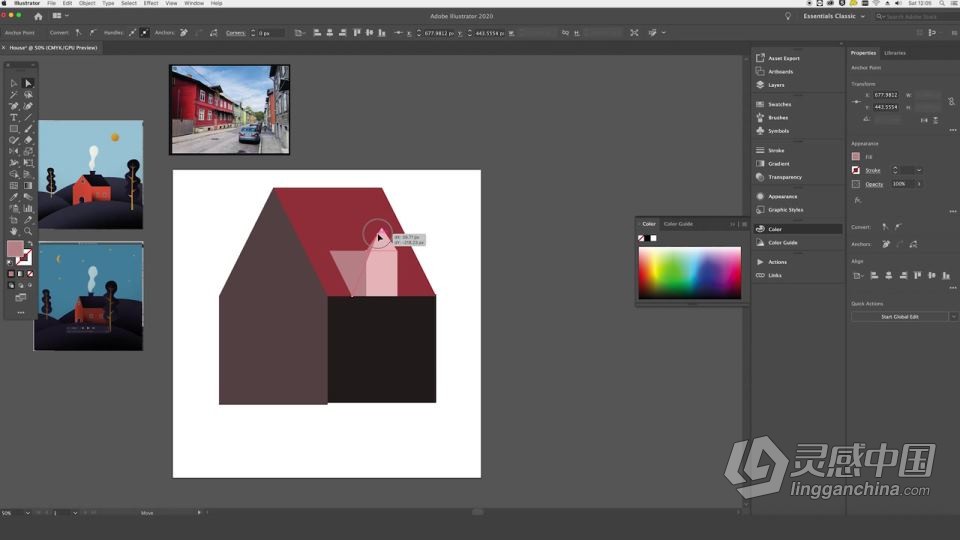The height and width of the screenshot is (540, 960).
Task: Select the Selection tool in toolbar
Action: tap(13, 83)
